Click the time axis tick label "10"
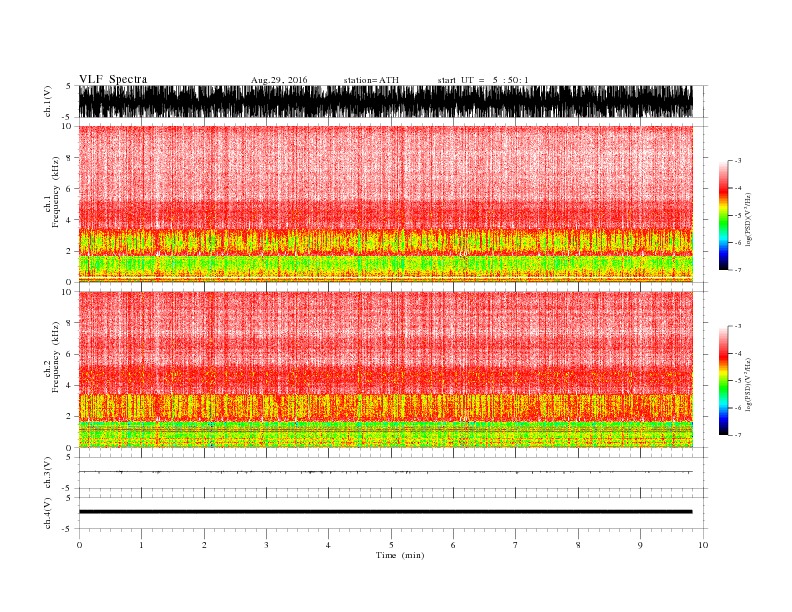The image size is (792, 612). point(703,545)
